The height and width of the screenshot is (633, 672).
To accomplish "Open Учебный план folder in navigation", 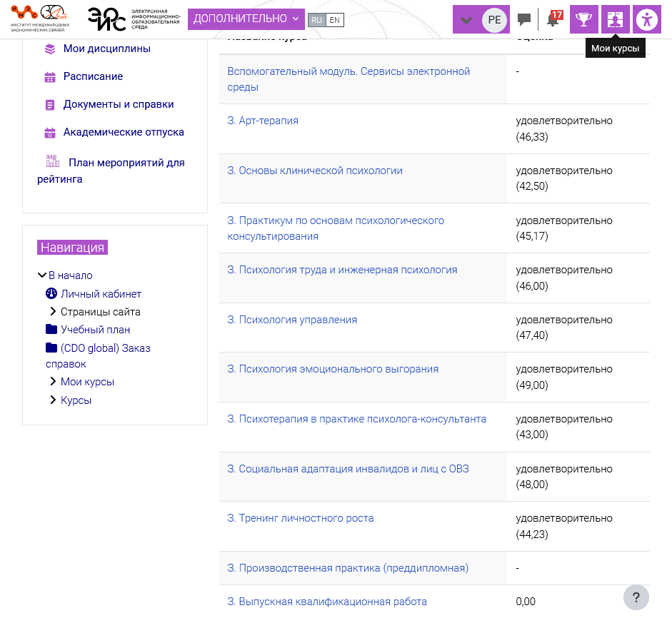I will [x=95, y=330].
